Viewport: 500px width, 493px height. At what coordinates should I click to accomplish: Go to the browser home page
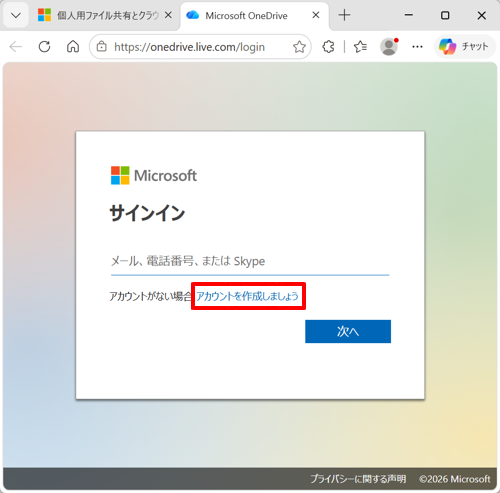pyautogui.click(x=73, y=47)
